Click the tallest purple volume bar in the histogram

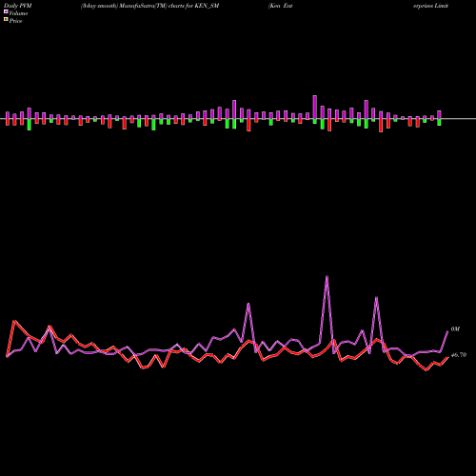pyautogui.click(x=315, y=108)
